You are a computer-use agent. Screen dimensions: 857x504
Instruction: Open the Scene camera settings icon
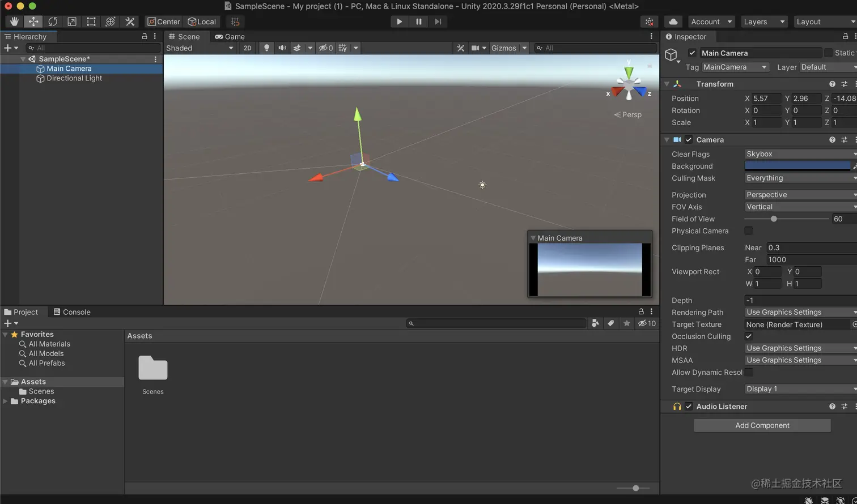tap(476, 48)
